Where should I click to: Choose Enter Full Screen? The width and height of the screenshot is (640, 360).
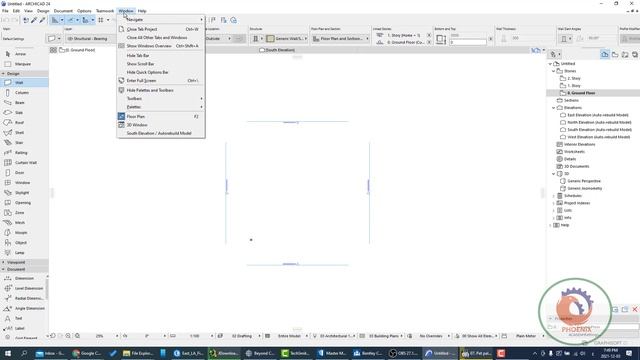point(161,81)
